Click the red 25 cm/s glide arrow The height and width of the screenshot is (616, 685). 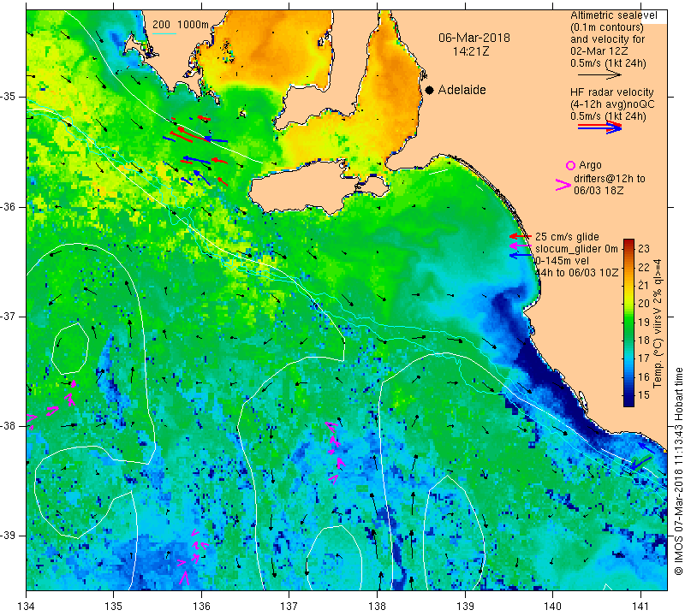521,236
